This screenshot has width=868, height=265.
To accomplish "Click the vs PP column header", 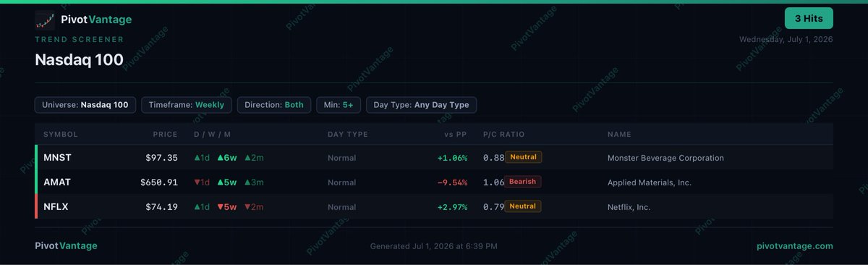I will [456, 135].
